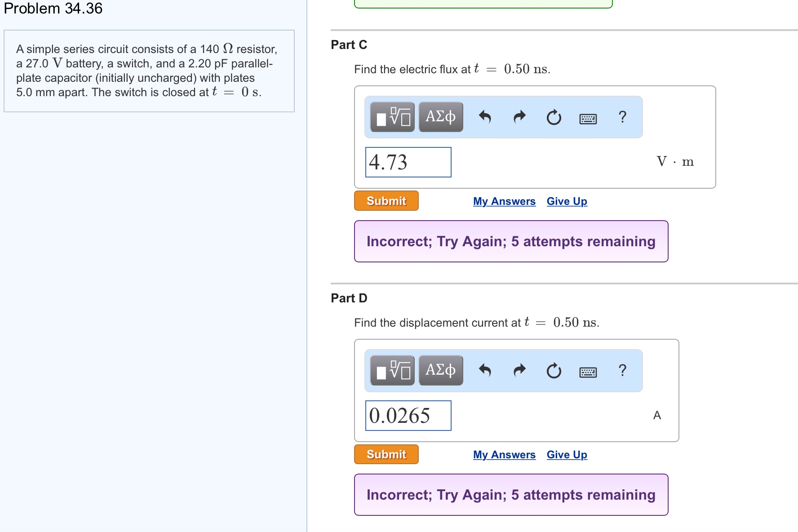798x532 pixels.
Task: Open the math templates menu in Part C
Action: pyautogui.click(x=392, y=116)
